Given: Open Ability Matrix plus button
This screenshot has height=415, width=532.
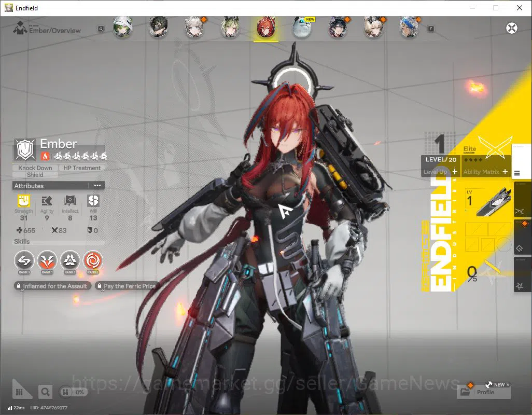Looking at the screenshot, I should 505,172.
